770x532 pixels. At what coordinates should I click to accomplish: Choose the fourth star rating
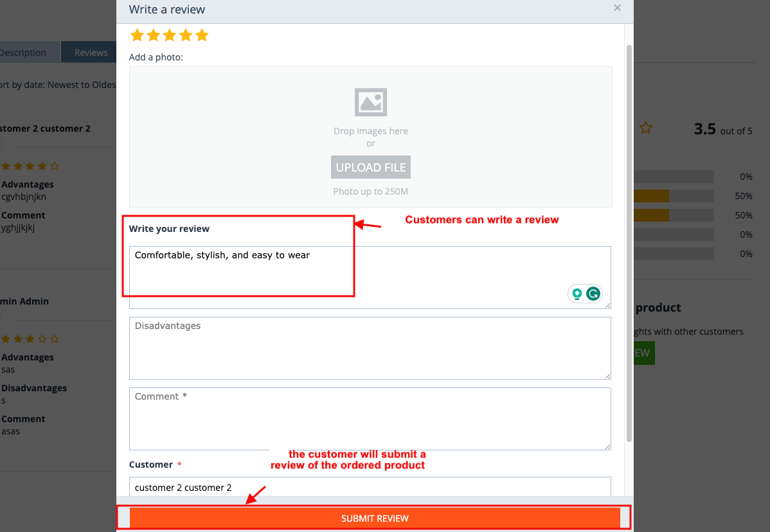[x=186, y=35]
